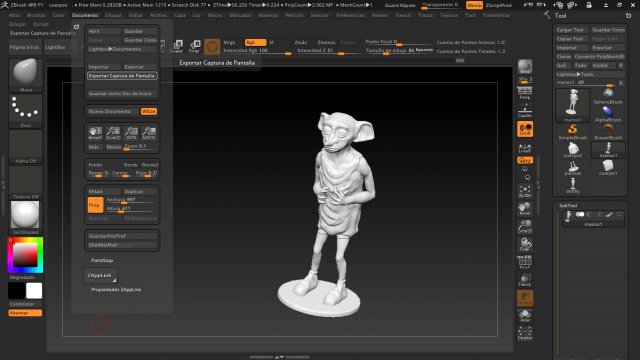The image size is (640, 360).
Task: Select the cuerpo1 tool thumbnail
Action: (608, 167)
